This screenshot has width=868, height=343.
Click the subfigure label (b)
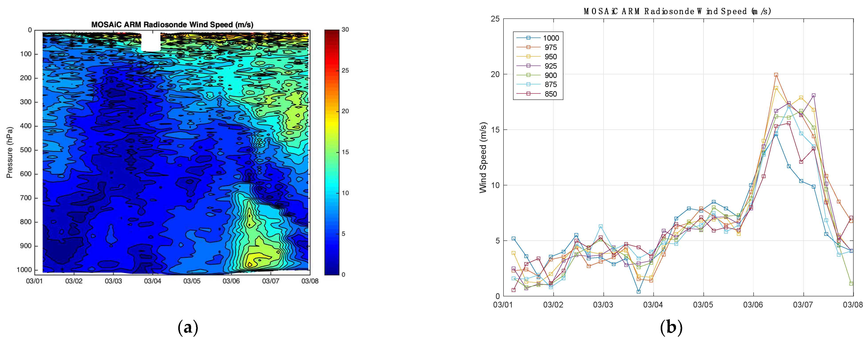tap(671, 328)
